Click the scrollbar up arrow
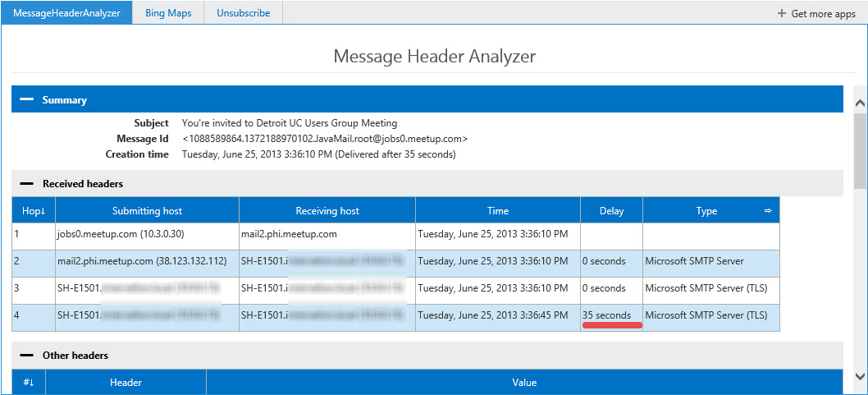Screen dimensions: 868x395 click(861, 103)
